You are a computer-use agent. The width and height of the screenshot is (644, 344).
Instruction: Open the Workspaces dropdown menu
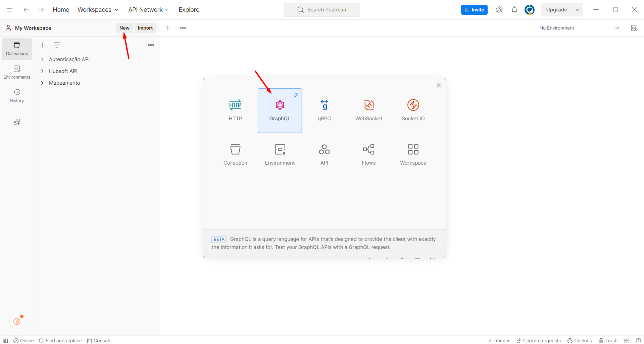(98, 10)
